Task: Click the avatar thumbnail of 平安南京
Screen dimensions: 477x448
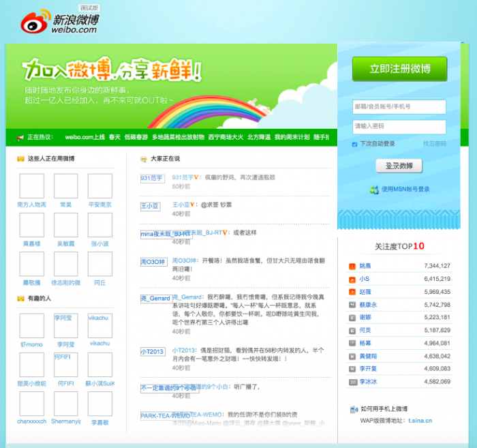Action: click(x=99, y=186)
